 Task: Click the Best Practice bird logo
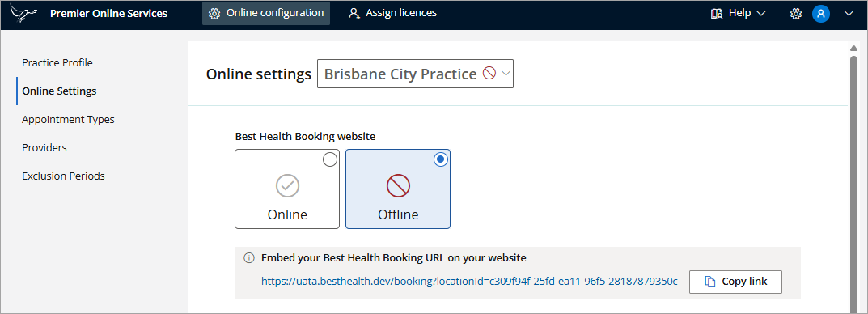click(23, 13)
